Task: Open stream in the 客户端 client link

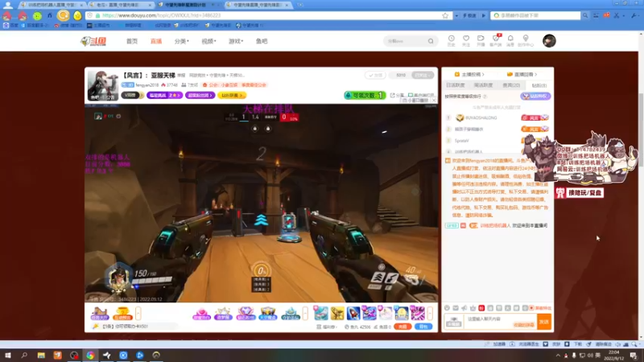Action: coord(421,95)
